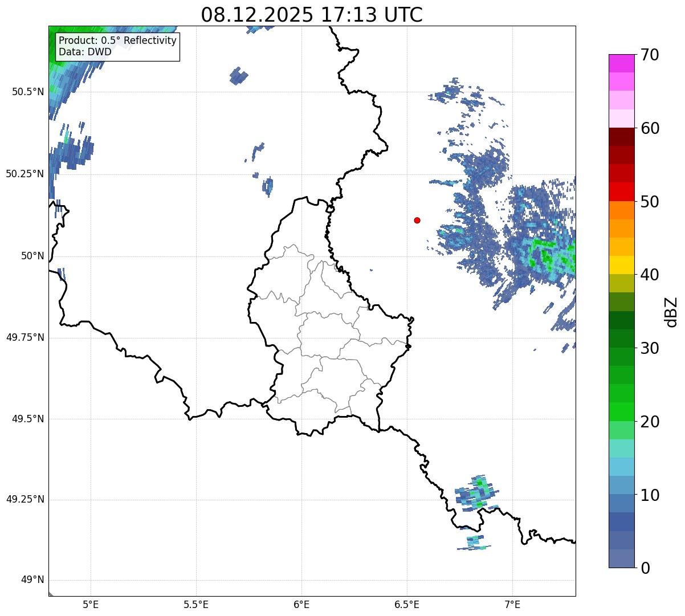Click the yellow colorbar swatch just above 40
Viewport: 685px width, 616px height.
[621, 266]
